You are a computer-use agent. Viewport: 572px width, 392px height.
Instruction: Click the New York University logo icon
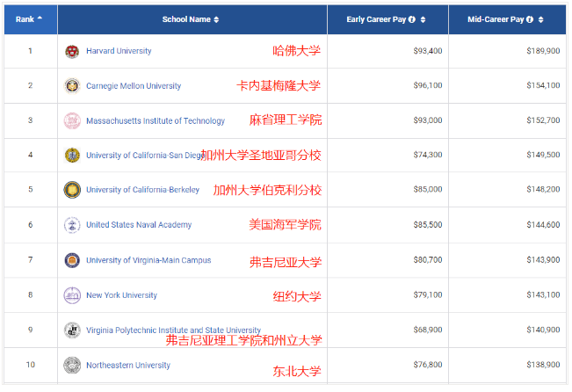pos(72,295)
